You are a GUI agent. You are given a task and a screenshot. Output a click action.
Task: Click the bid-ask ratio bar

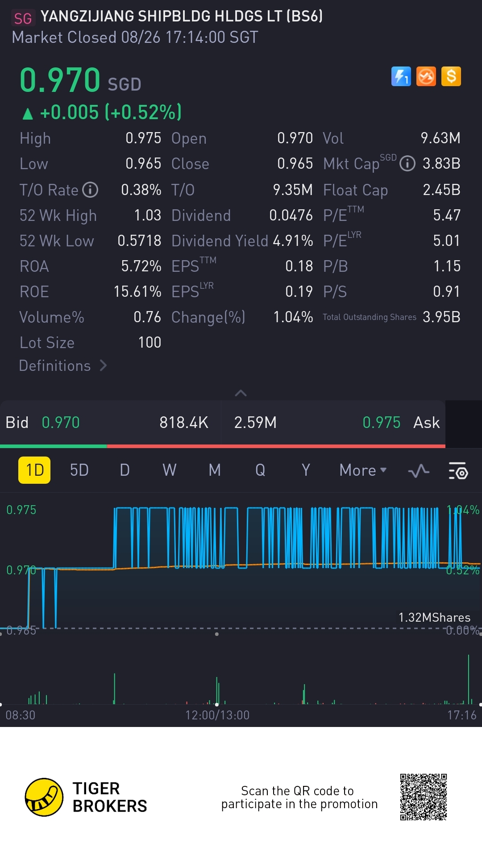[222, 446]
